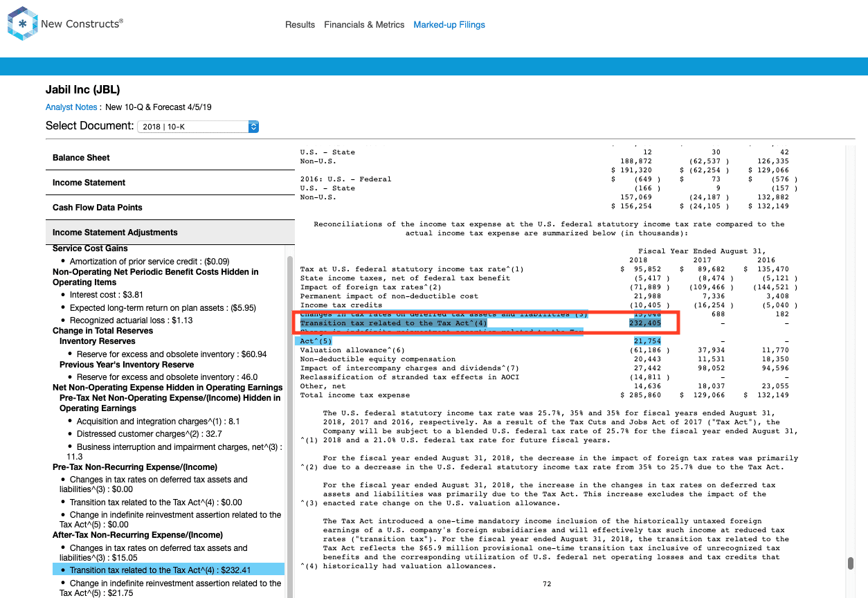Open the Results page
This screenshot has width=868, height=598.
pyautogui.click(x=300, y=25)
